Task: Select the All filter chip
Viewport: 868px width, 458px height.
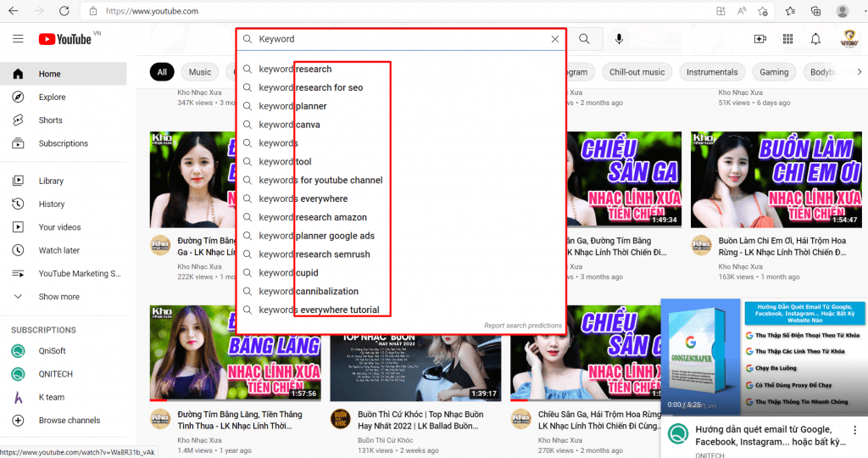Action: click(162, 72)
